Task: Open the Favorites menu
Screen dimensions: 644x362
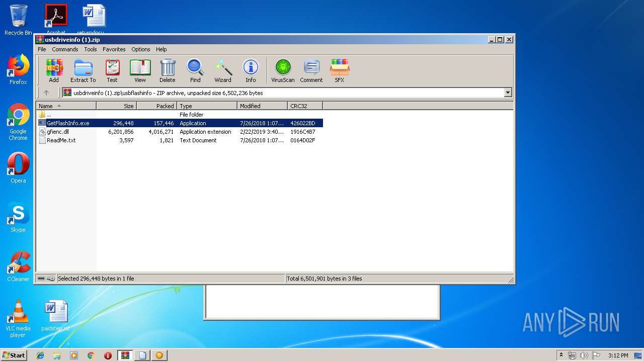Action: 114,49
